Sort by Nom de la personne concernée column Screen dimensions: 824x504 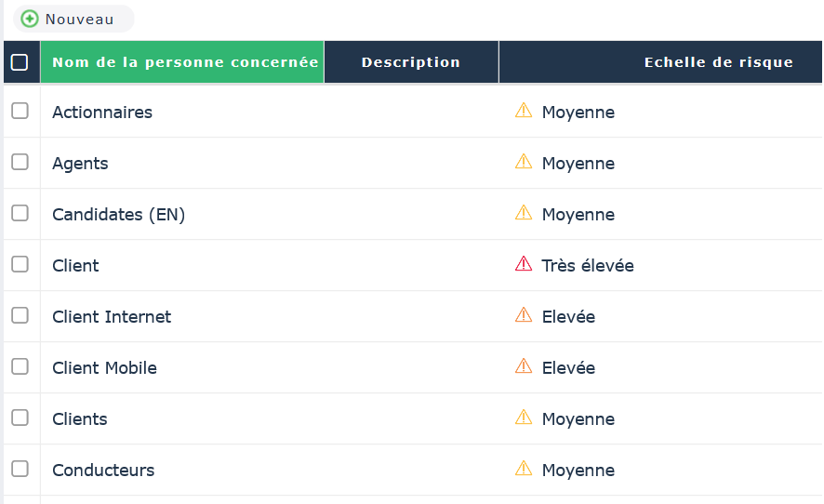point(184,62)
